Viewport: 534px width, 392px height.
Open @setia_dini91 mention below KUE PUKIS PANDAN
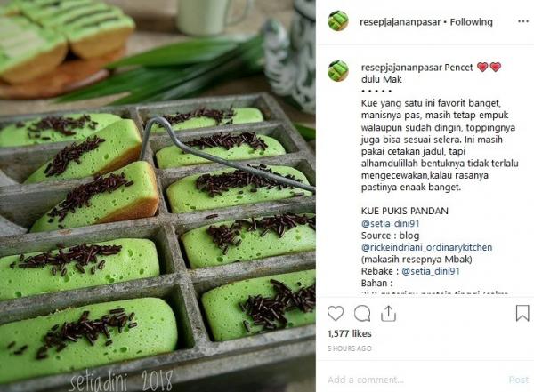pos(391,224)
